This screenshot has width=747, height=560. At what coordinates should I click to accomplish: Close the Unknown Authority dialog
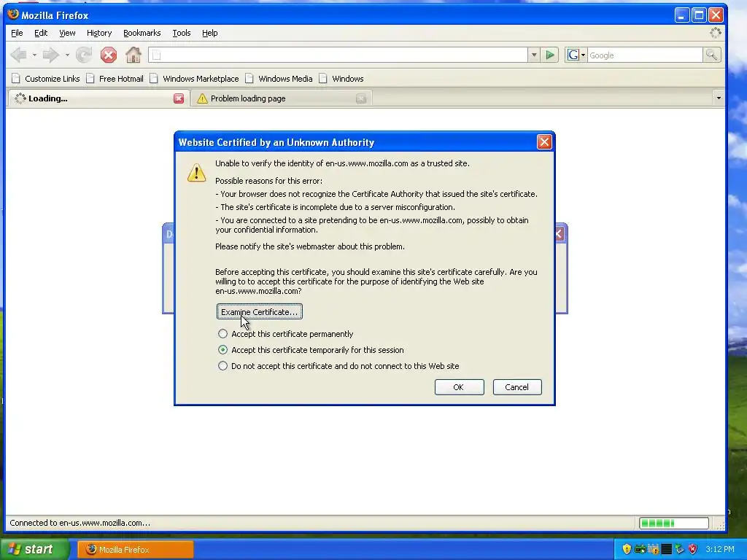click(x=544, y=142)
